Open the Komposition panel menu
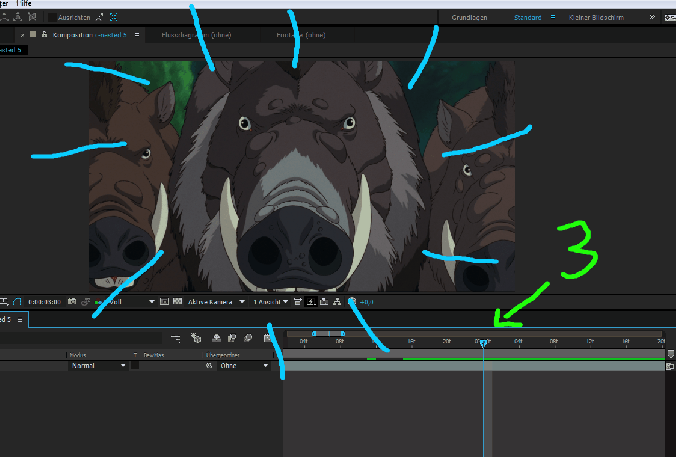Image resolution: width=676 pixels, height=457 pixels. pyautogui.click(x=137, y=35)
